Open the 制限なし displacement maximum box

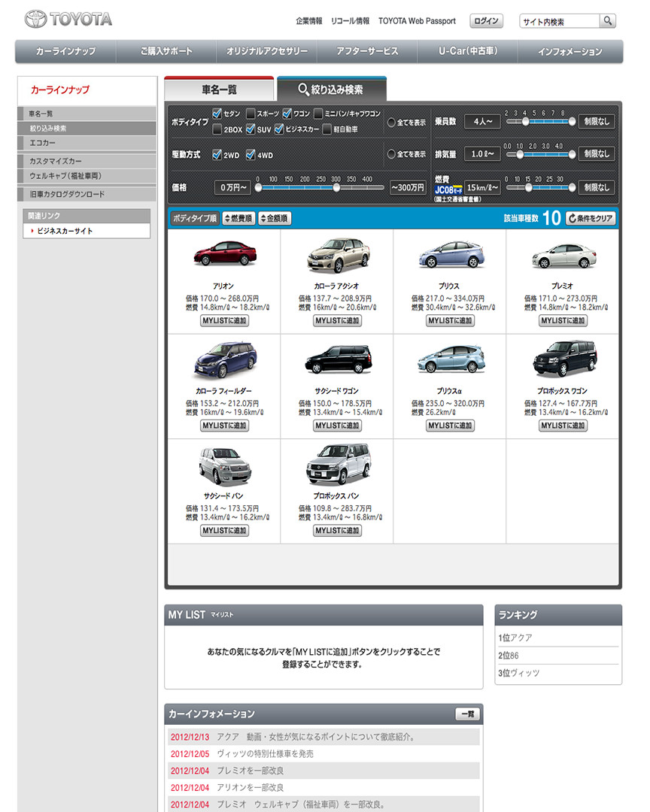(597, 154)
